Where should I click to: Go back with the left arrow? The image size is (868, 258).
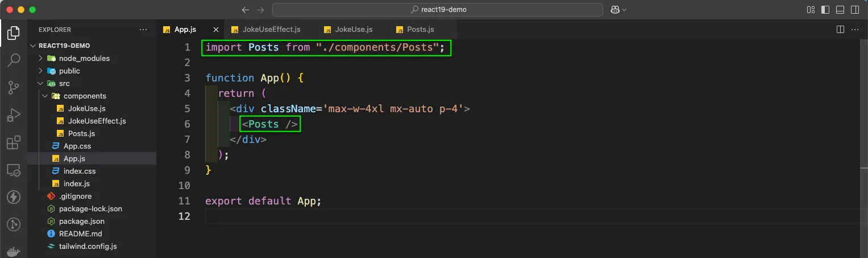coord(246,10)
